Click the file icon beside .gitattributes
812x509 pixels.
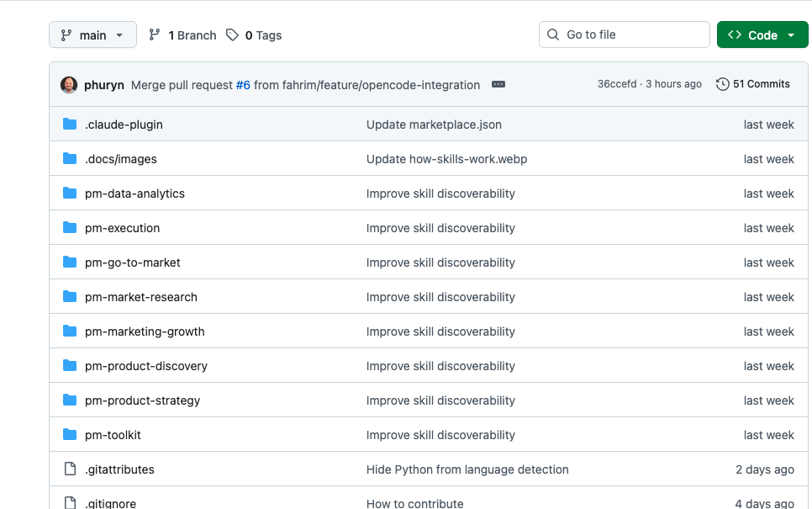coord(70,469)
